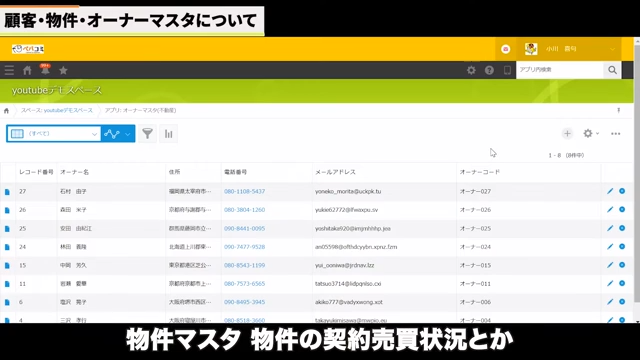Click the オーナーコード column header

[x=480, y=172]
